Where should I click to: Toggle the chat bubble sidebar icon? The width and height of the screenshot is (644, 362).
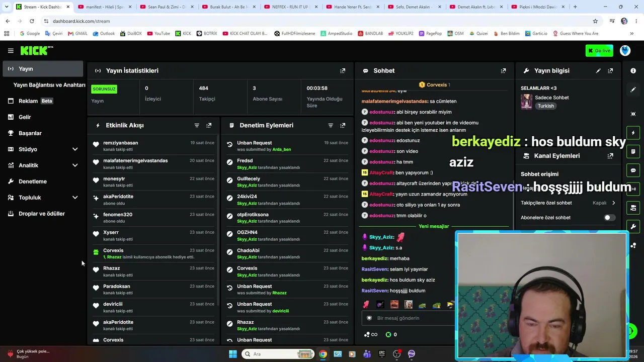point(633,170)
